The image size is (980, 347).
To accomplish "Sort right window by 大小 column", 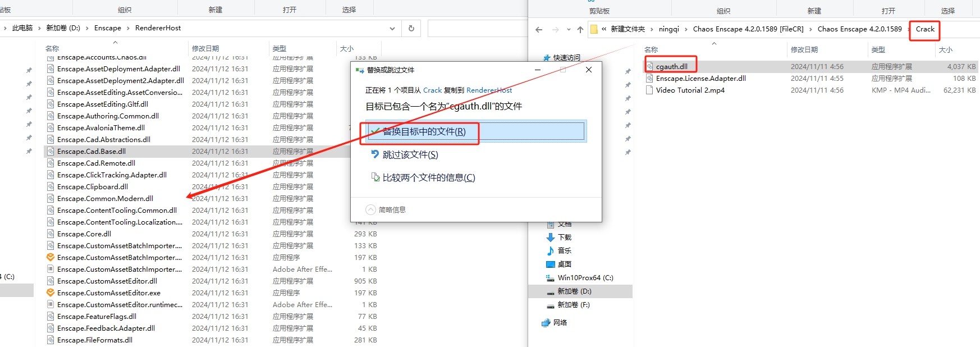I will 946,49.
